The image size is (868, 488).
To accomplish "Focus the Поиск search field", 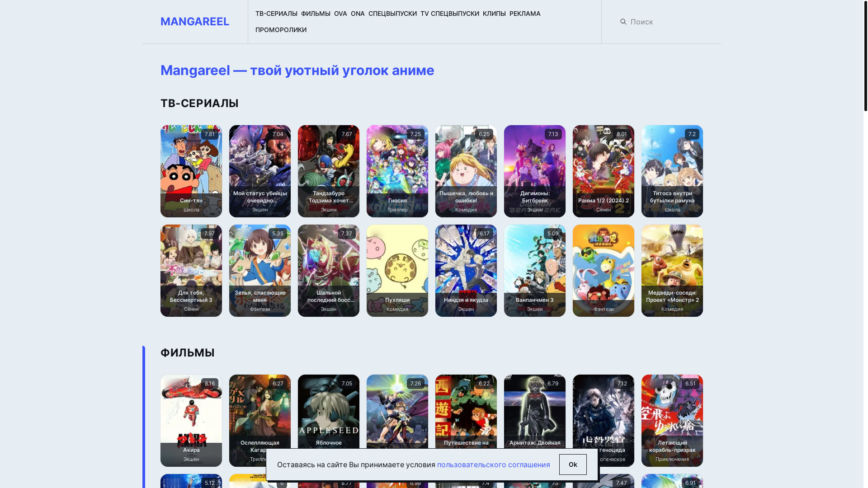I will pyautogui.click(x=666, y=22).
